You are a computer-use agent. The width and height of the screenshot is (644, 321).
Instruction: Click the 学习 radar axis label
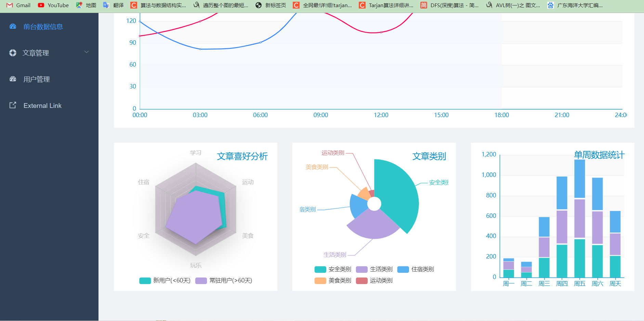tap(196, 153)
